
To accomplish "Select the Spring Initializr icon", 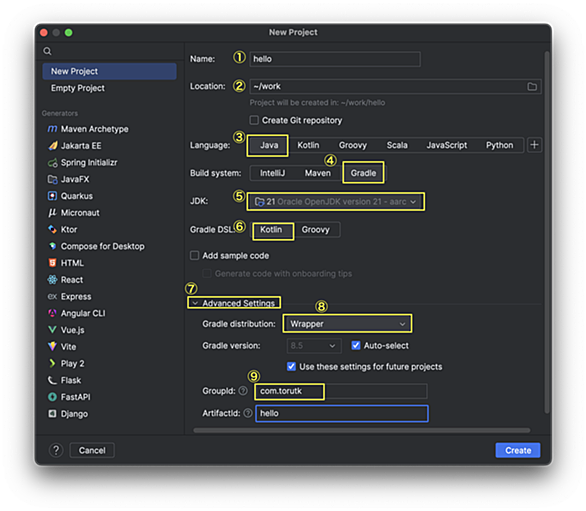I will pyautogui.click(x=52, y=163).
